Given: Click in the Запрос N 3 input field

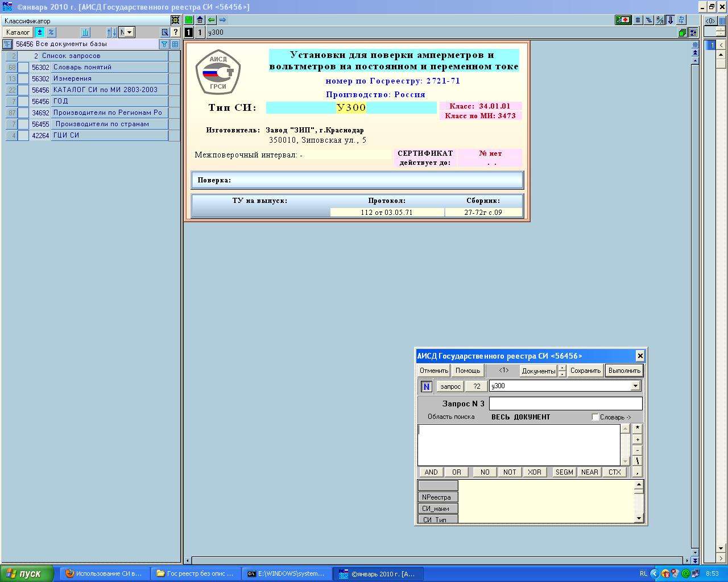Looking at the screenshot, I should [x=565, y=404].
